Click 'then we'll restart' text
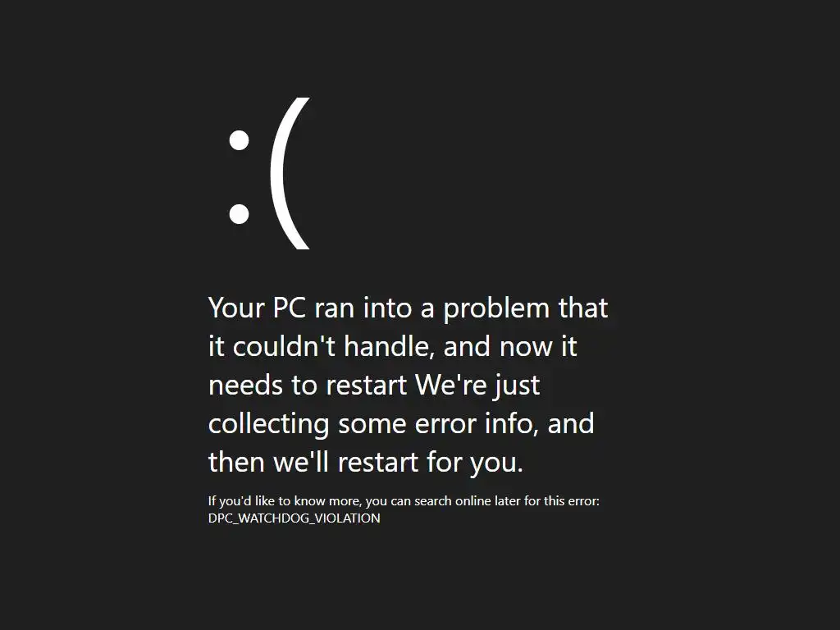840x630 pixels. (x=313, y=462)
